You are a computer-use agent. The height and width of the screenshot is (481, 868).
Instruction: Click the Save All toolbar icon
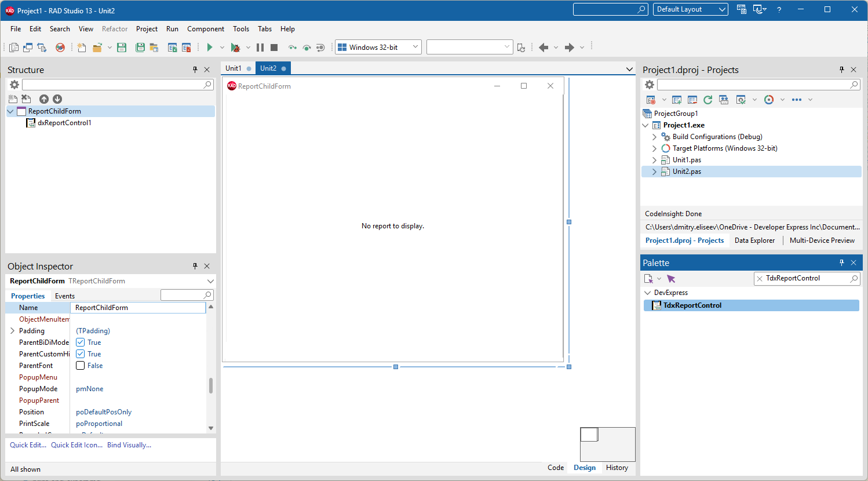pos(140,48)
